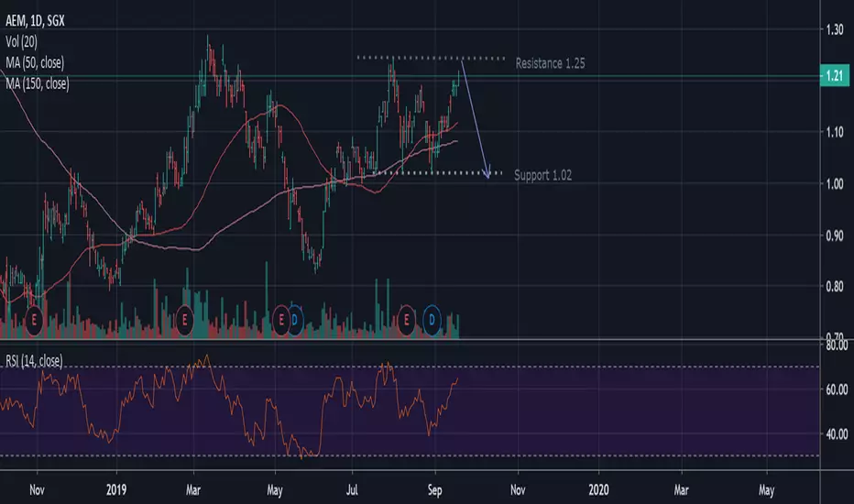Open the earnings E marker before 2019
The image size is (854, 504).
coord(34,320)
